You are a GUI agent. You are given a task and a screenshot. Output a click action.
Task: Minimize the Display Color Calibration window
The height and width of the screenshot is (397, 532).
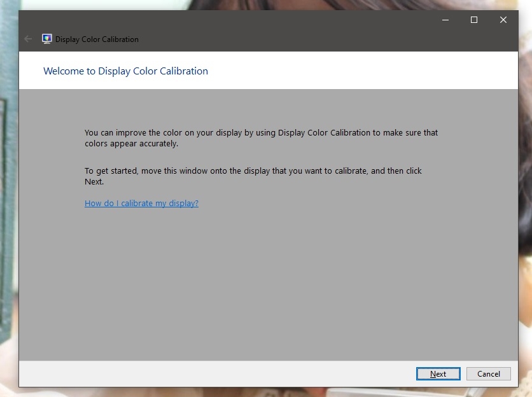coord(445,20)
